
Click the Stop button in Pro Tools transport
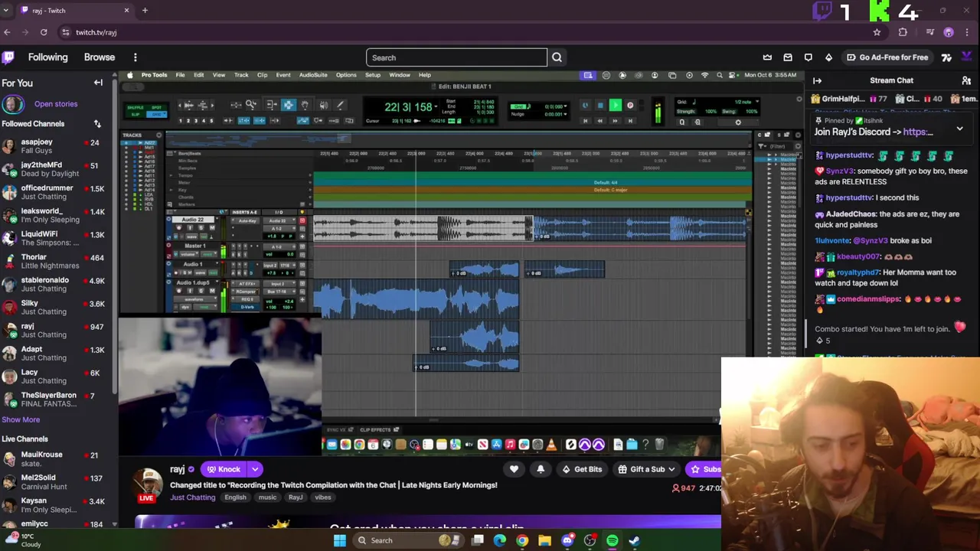tap(600, 106)
